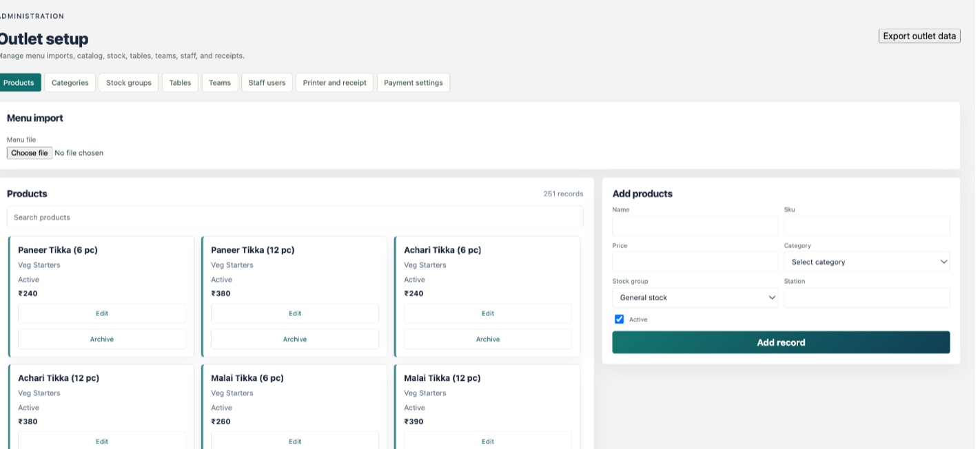The width and height of the screenshot is (980, 449).
Task: Switch to Printer and receipt tab
Action: (x=335, y=83)
